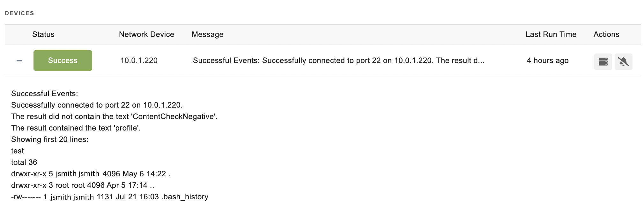The height and width of the screenshot is (205, 644).
Task: Click the line mentioning text 'profile'
Action: point(76,128)
